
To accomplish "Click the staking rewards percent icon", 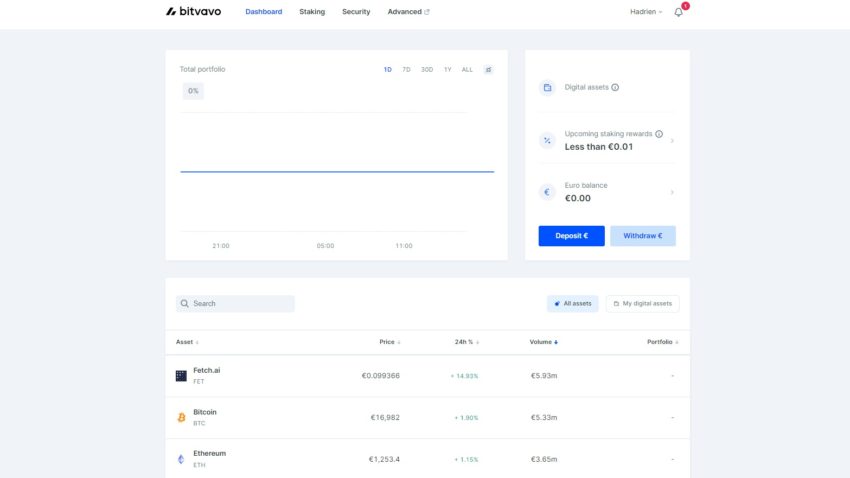I will pyautogui.click(x=548, y=140).
